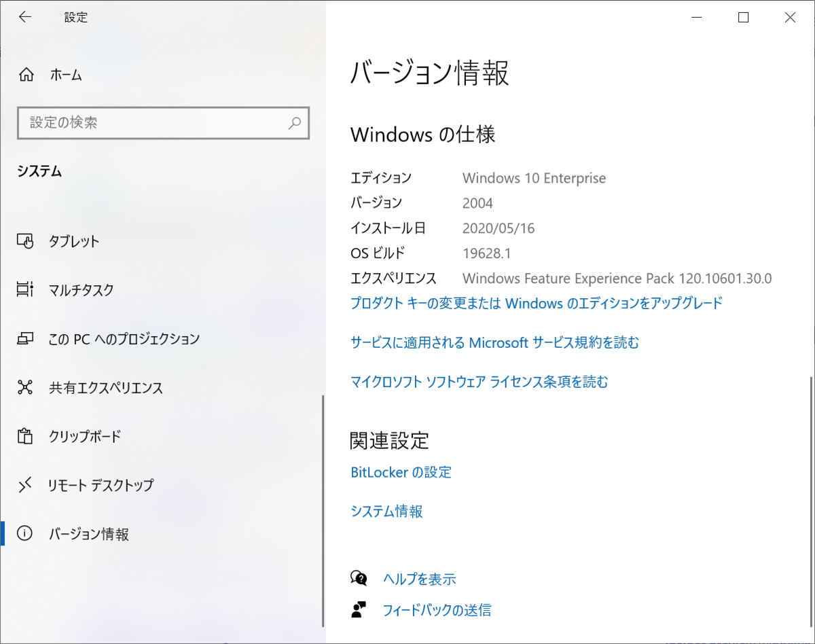The height and width of the screenshot is (644, 815).
Task: Open この PC へのプロジェクション settings
Action: [162, 338]
